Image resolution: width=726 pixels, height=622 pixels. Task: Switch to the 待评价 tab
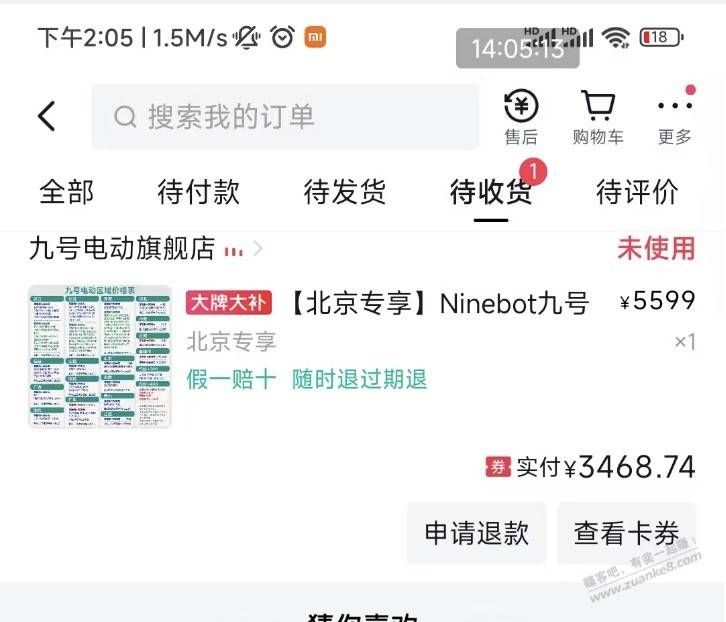coord(637,192)
